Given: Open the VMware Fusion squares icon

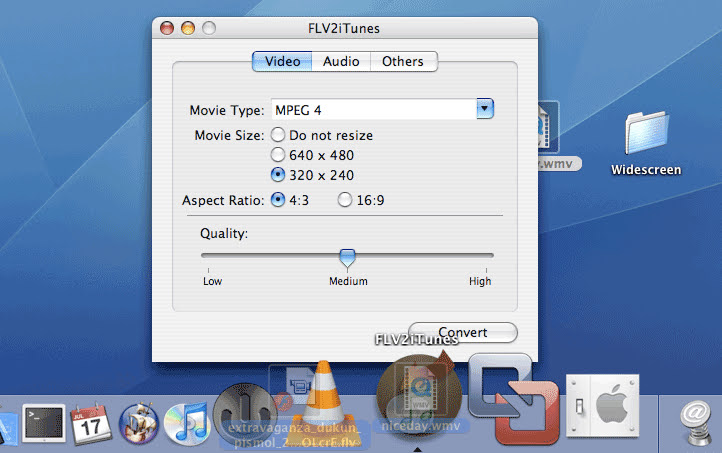Looking at the screenshot, I should (x=513, y=398).
